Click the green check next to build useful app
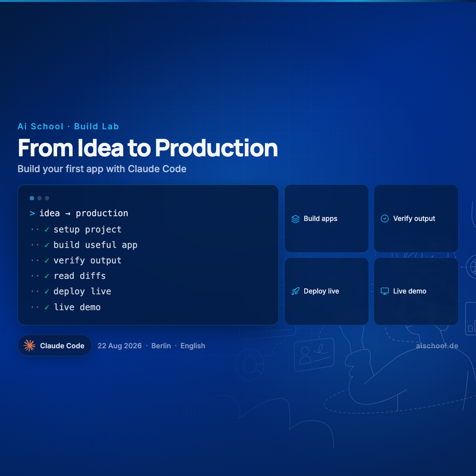The height and width of the screenshot is (476, 476). (x=47, y=245)
